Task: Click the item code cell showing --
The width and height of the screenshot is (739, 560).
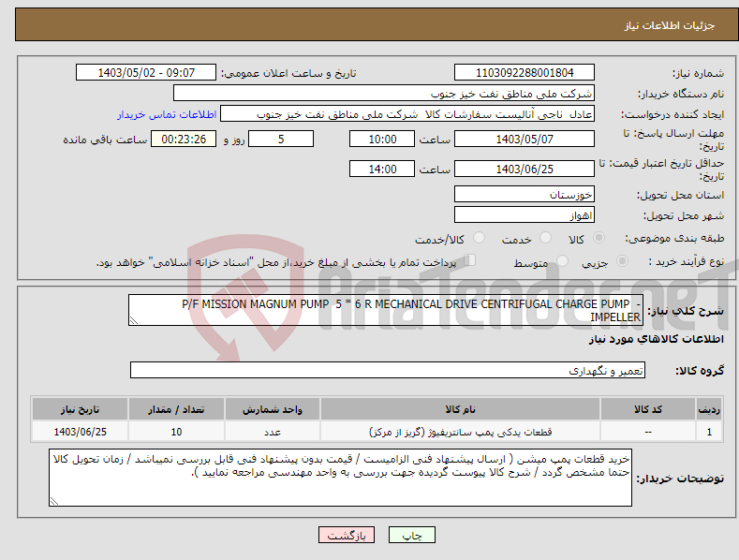Action: (648, 432)
